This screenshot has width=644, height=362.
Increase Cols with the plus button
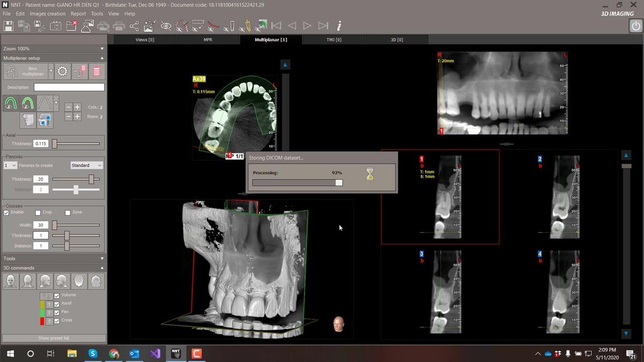77,107
